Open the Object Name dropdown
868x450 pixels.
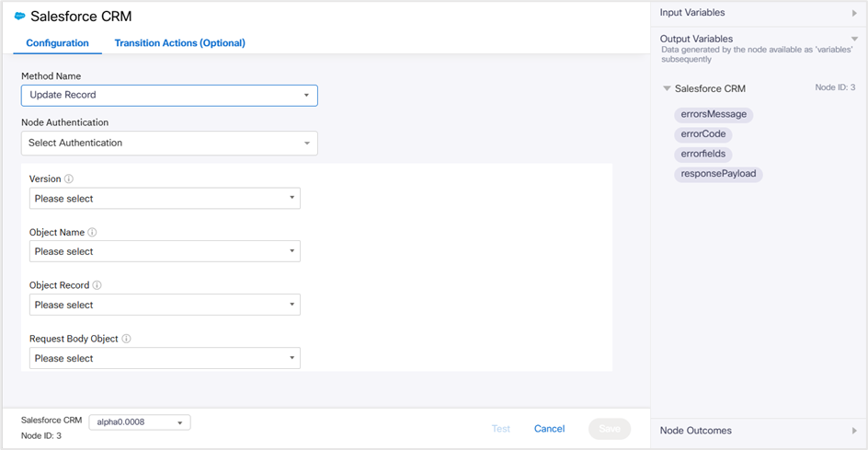[x=165, y=251]
